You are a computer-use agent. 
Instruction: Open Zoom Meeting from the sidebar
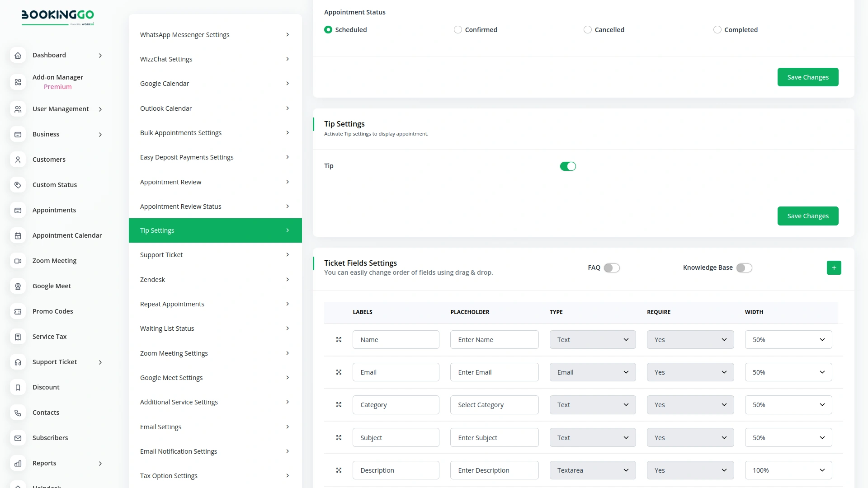click(54, 261)
